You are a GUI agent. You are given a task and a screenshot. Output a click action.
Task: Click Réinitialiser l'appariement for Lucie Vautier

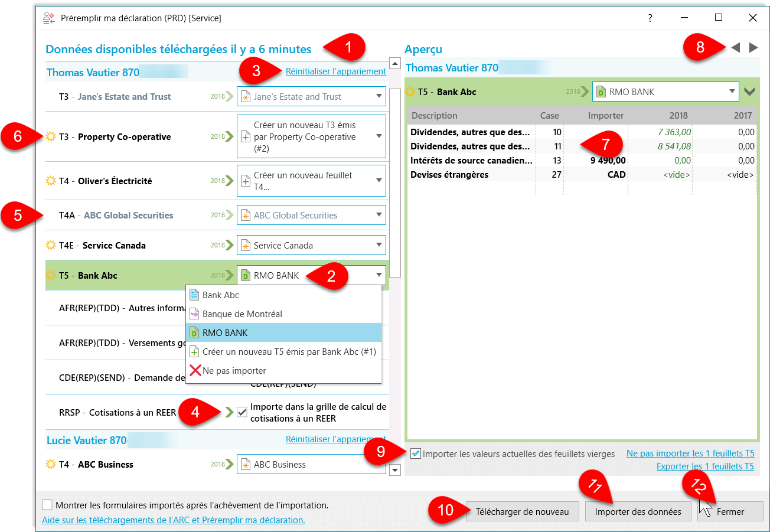tap(336, 439)
